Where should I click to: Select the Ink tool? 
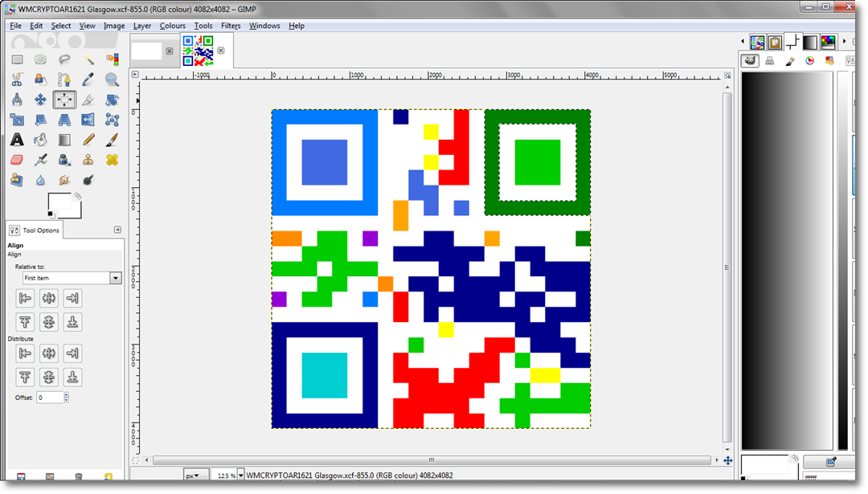coord(64,160)
